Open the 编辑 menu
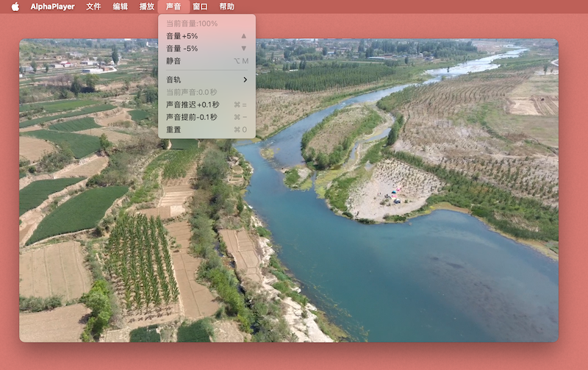The height and width of the screenshot is (370, 588). (120, 7)
